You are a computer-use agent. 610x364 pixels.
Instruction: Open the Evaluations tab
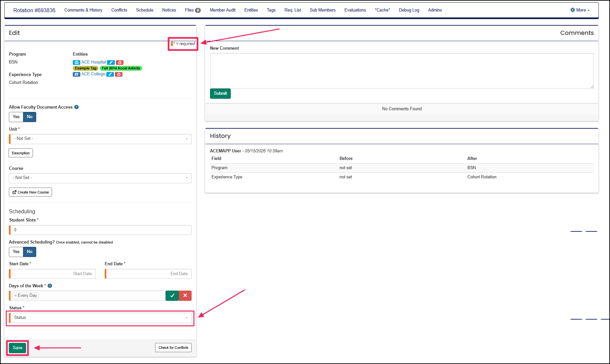355,10
